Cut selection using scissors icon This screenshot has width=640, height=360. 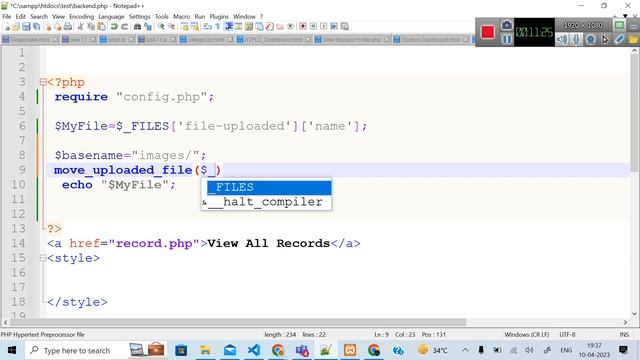click(x=80, y=27)
